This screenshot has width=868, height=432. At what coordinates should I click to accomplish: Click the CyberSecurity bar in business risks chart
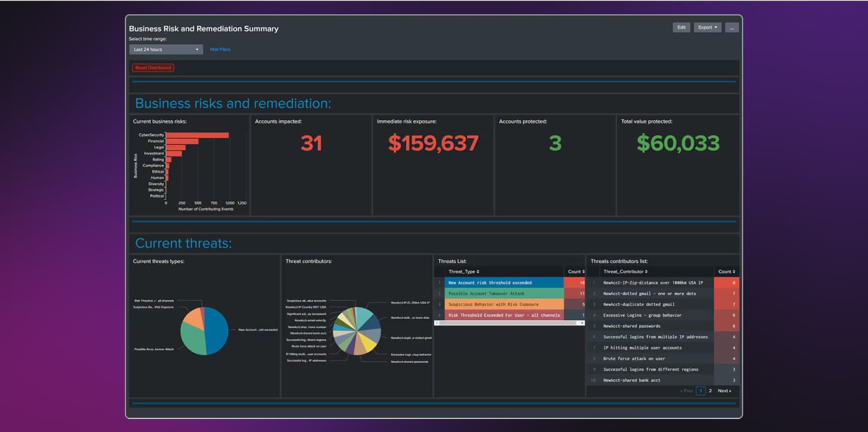pos(196,135)
